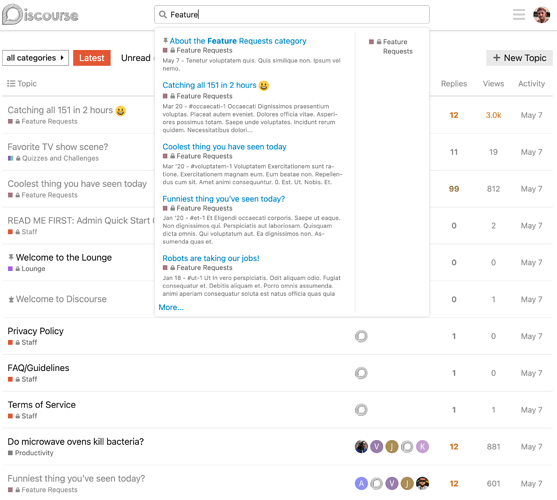Open the hamburger menu icon
This screenshot has width=557, height=500.
(x=519, y=15)
